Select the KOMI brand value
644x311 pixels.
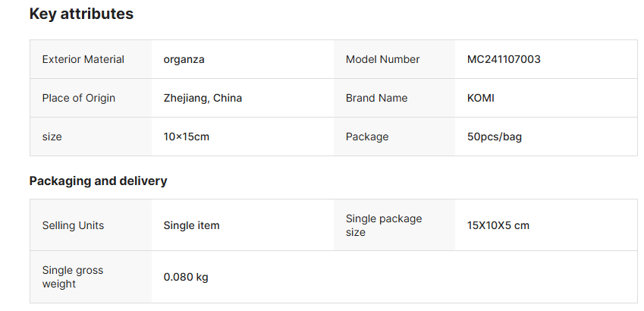(481, 98)
